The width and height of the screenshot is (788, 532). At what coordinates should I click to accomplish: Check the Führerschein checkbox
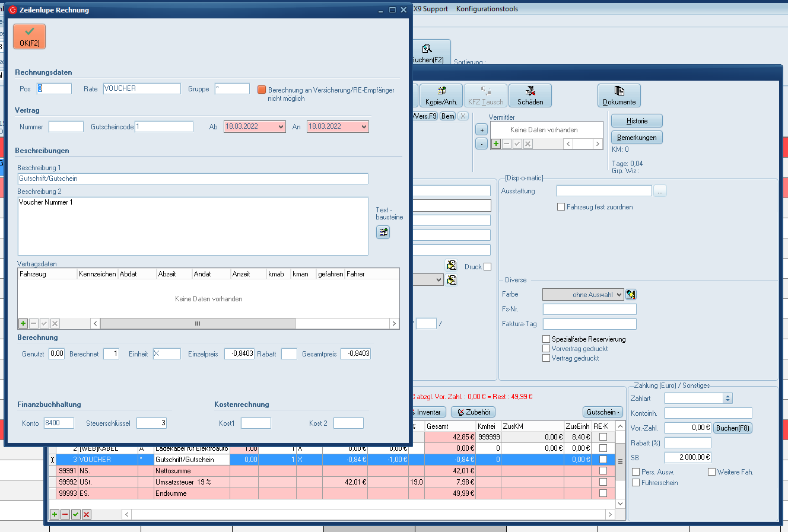pos(636,483)
